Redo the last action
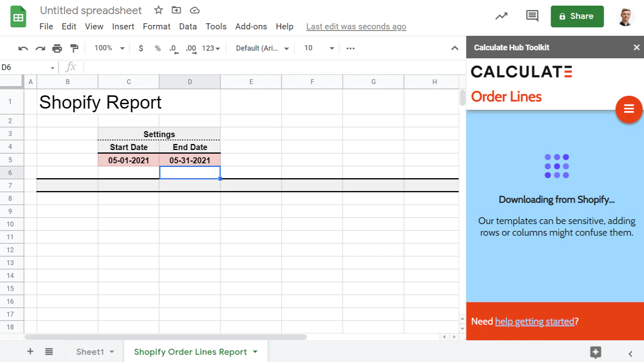644x362 pixels. [40, 48]
